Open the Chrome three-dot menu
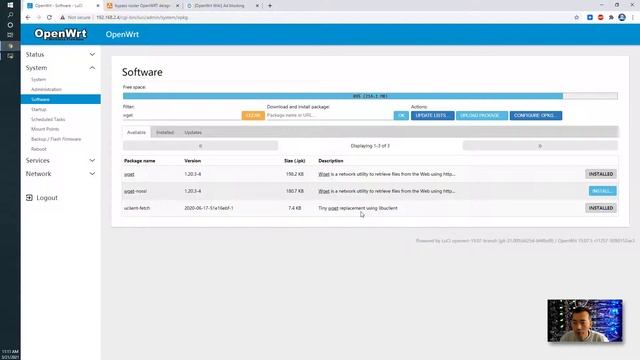This screenshot has width=640, height=360. (x=633, y=18)
